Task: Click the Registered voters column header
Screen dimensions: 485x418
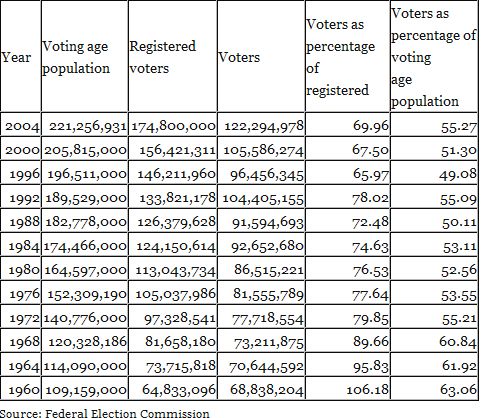Action: (x=162, y=57)
